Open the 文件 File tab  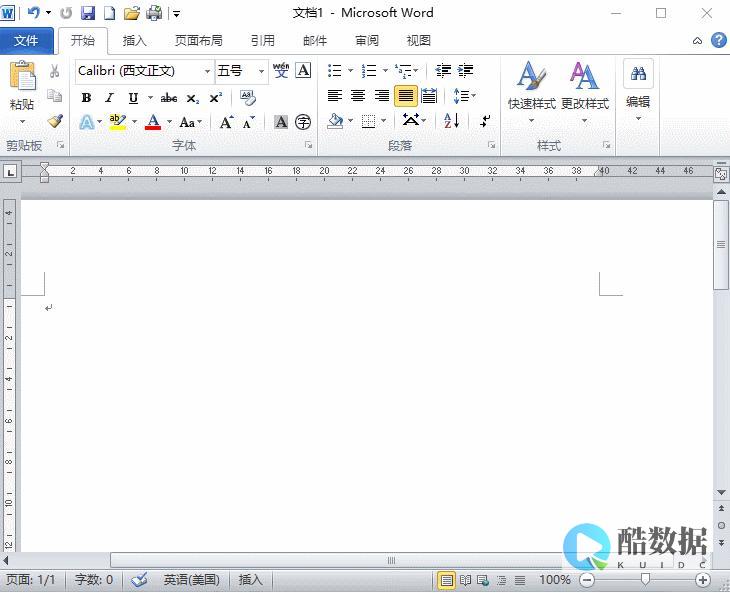(26, 41)
